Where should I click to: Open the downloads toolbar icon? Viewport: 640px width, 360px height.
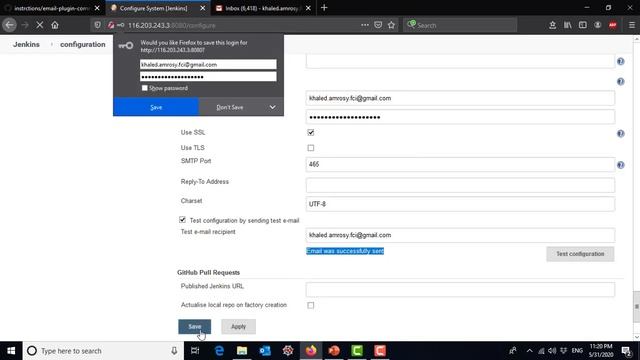pyautogui.click(x=552, y=25)
